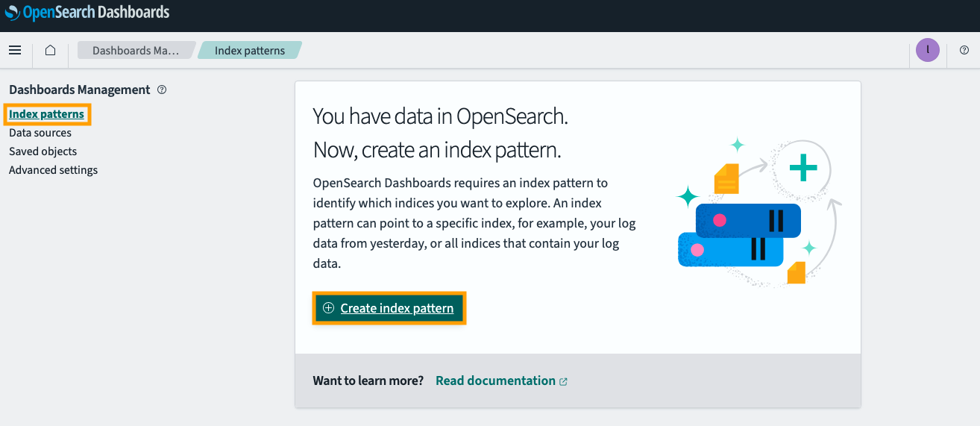This screenshot has width=980, height=426.
Task: Open the hamburger navigation menu
Action: pyautogui.click(x=15, y=50)
